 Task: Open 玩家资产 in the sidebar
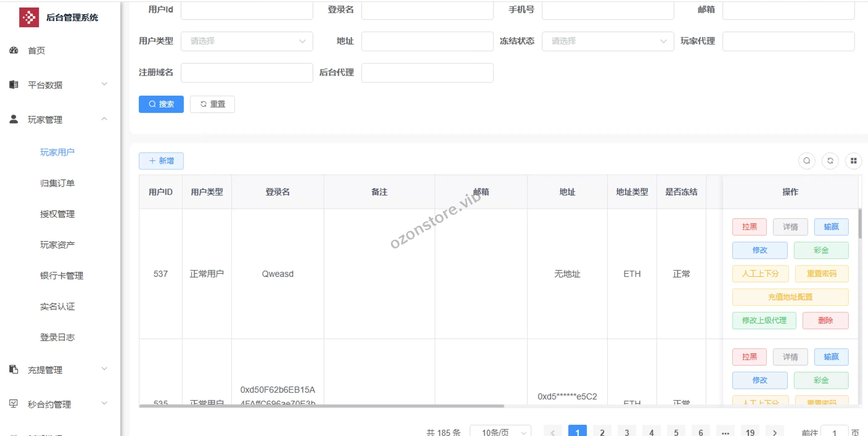click(x=57, y=245)
